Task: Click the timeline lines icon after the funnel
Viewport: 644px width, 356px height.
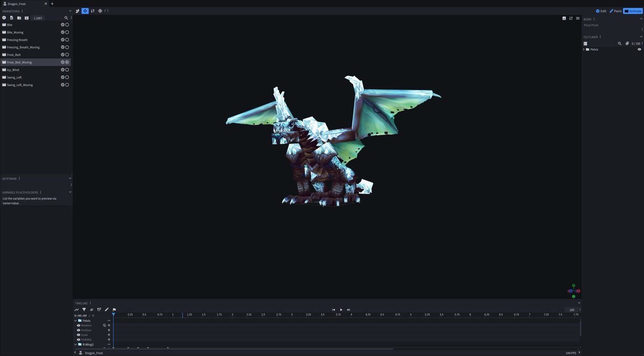Action: click(91, 309)
